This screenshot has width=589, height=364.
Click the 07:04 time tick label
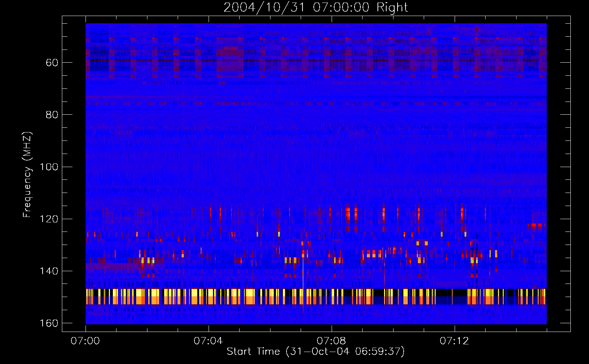tap(208, 341)
